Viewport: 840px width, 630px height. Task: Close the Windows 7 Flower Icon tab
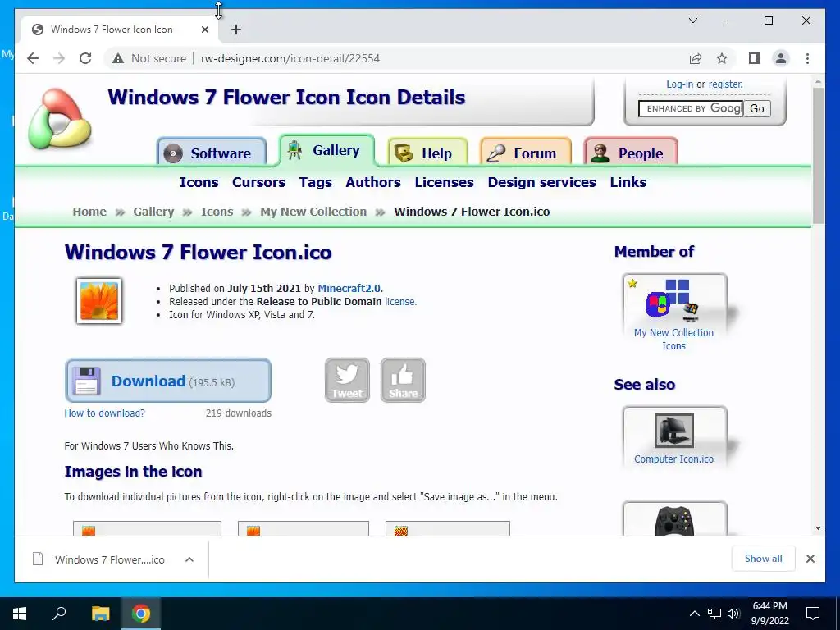pos(204,30)
